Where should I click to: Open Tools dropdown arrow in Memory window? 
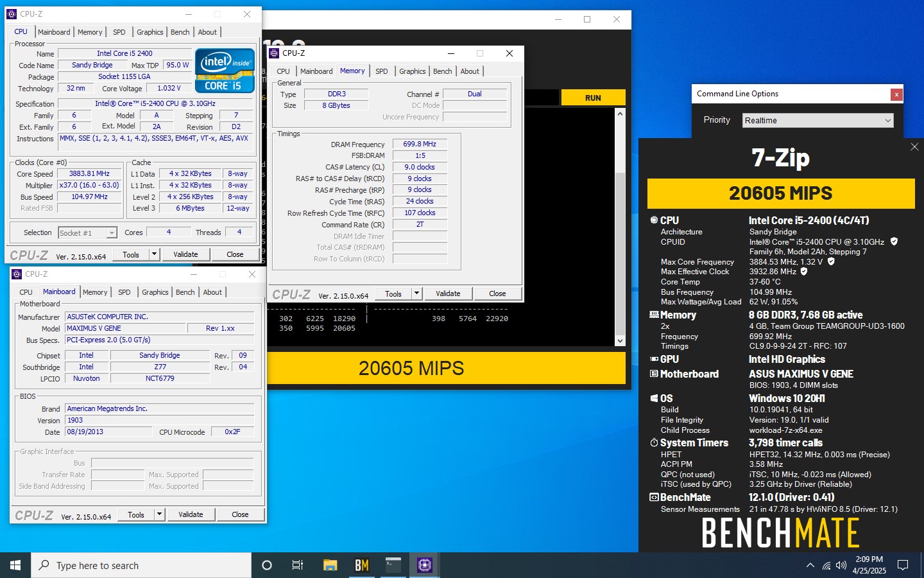tap(416, 293)
